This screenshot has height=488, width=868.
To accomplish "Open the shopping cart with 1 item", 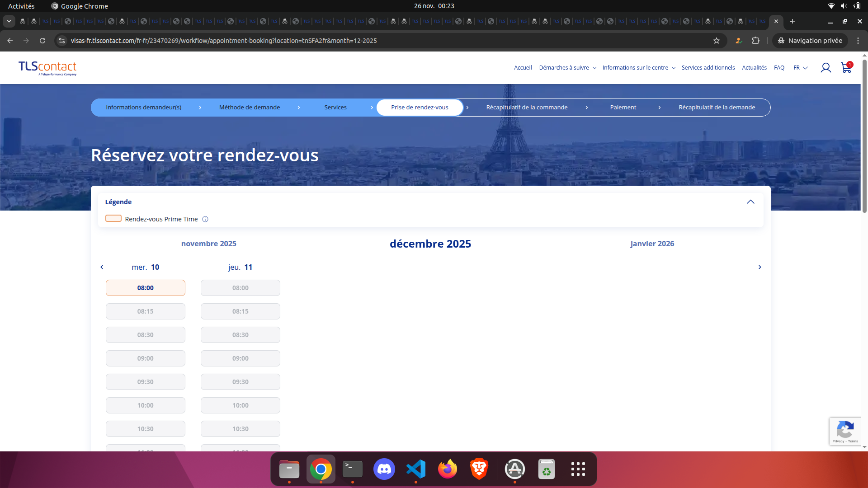I will point(846,68).
